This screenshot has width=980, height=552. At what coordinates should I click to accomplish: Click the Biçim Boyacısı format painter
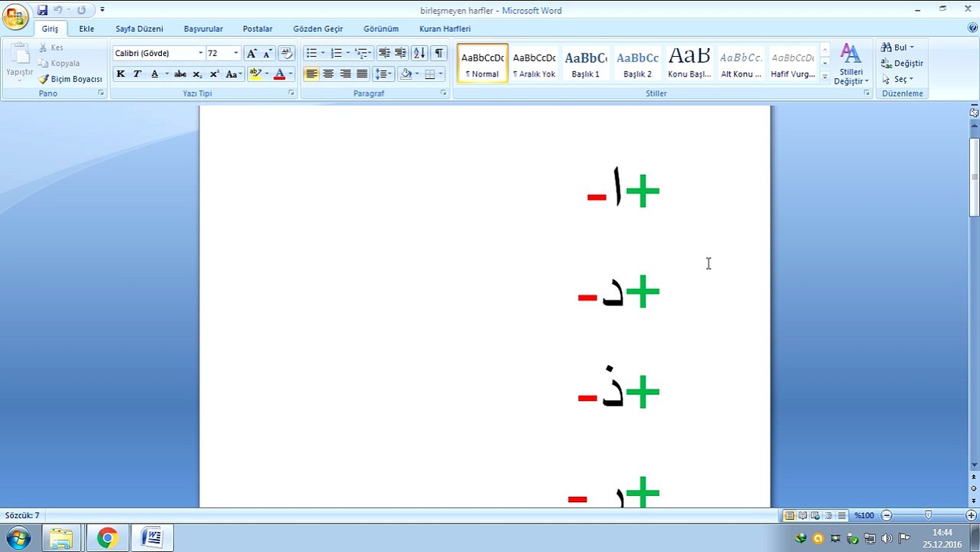pos(71,79)
